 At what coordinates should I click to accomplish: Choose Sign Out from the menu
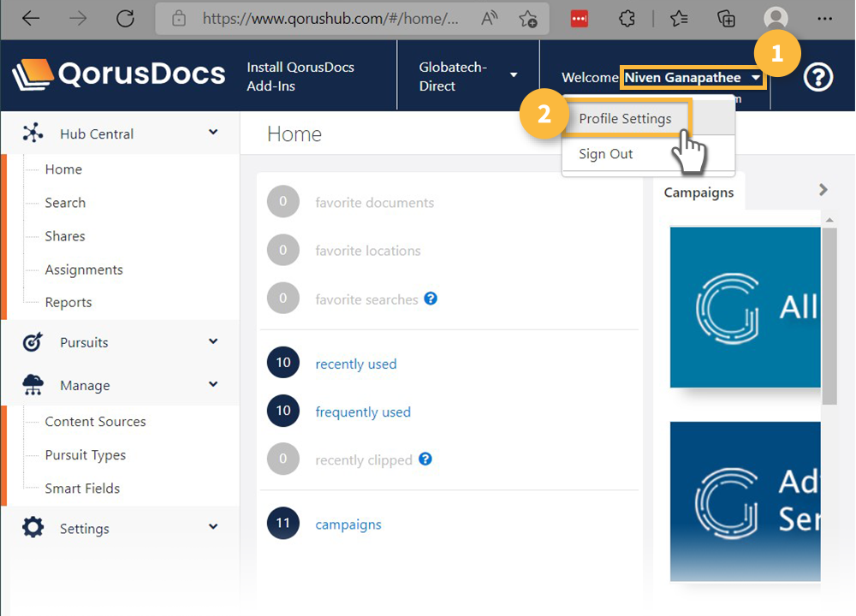point(606,154)
